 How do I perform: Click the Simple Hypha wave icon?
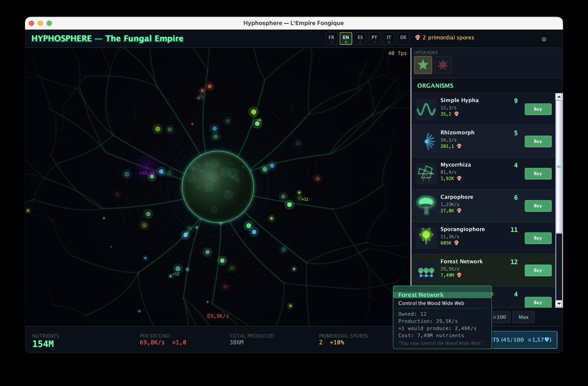[x=426, y=109]
